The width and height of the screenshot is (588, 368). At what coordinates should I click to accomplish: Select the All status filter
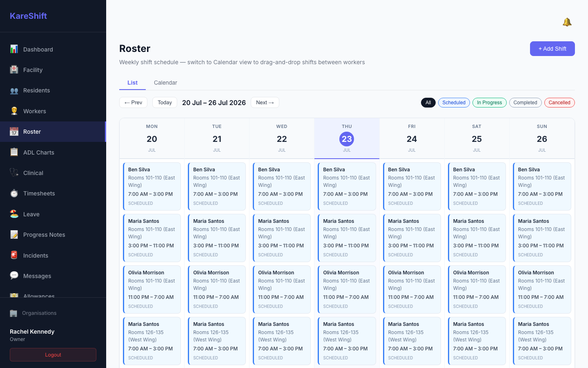pos(428,103)
